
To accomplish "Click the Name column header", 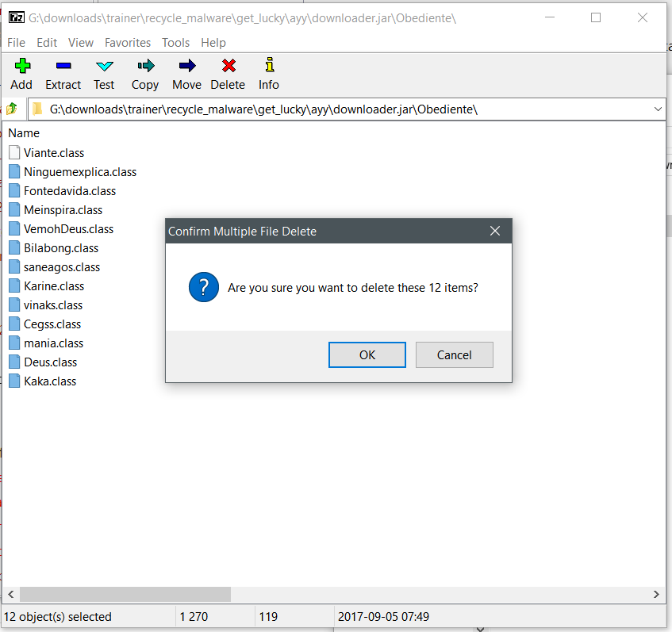I will pos(24,133).
